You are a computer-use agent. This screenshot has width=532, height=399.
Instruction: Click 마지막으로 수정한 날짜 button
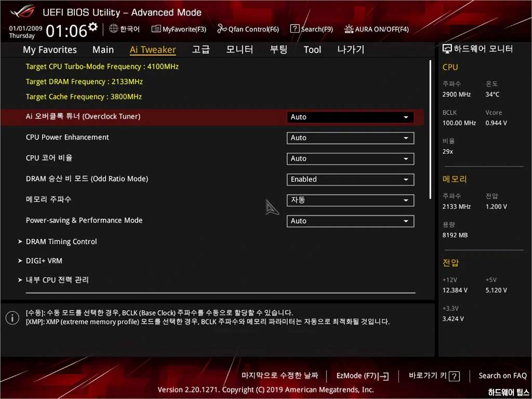pyautogui.click(x=280, y=376)
